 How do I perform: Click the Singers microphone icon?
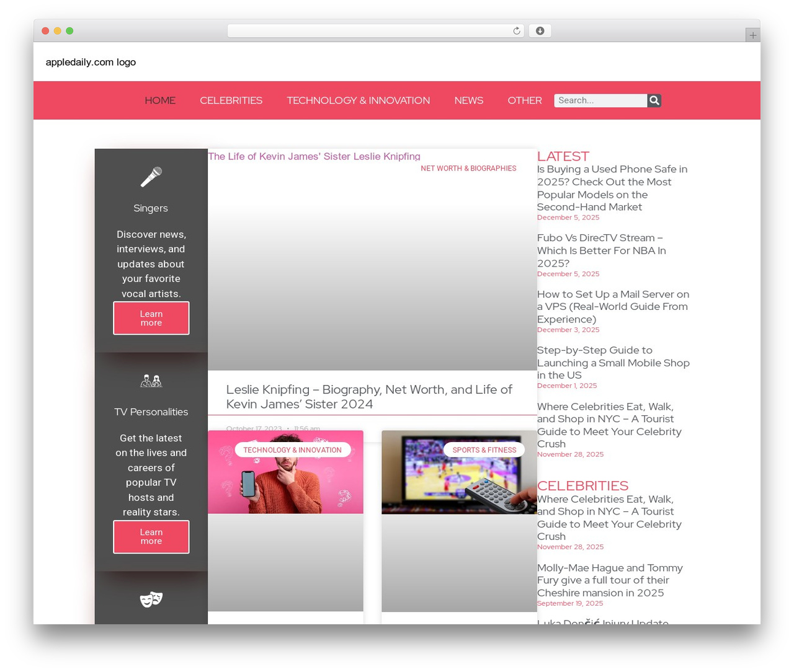151,176
